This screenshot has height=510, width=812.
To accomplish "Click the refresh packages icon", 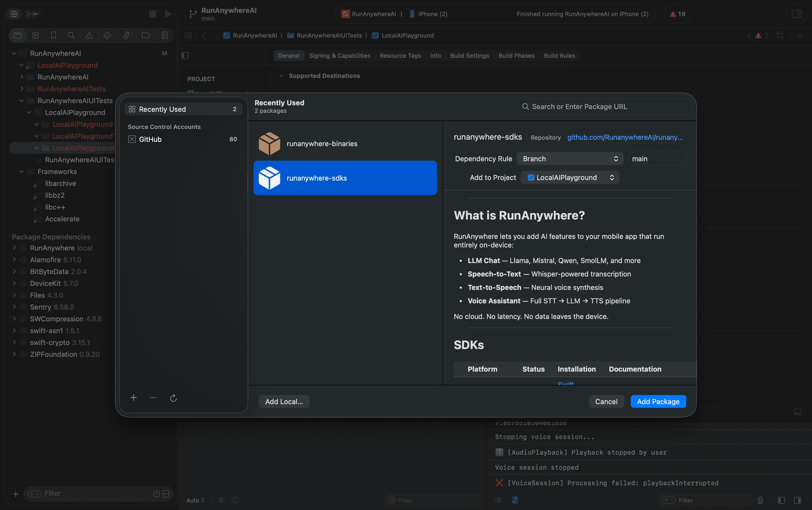I will tap(173, 398).
